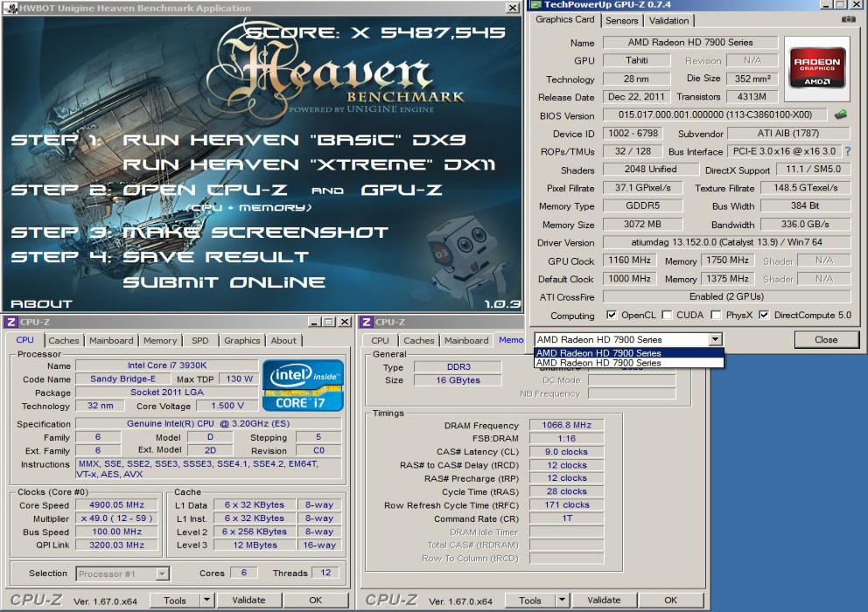Click Step 4 Save Result
Image resolution: width=868 pixels, height=612 pixels.
click(x=159, y=257)
